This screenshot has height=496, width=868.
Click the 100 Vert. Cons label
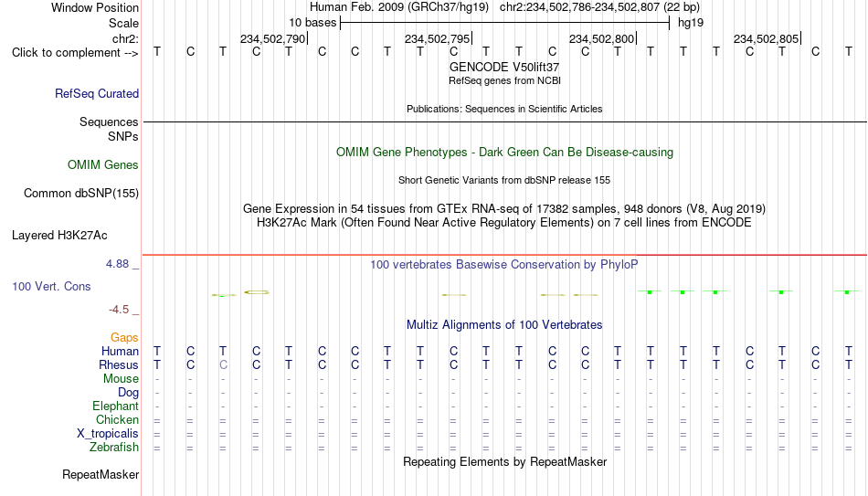click(51, 286)
